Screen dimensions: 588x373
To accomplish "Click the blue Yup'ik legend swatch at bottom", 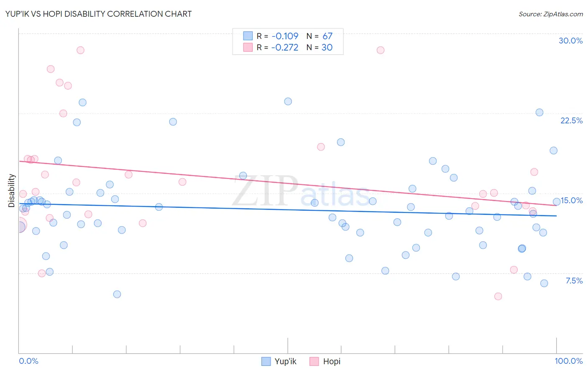I will pos(266,361).
